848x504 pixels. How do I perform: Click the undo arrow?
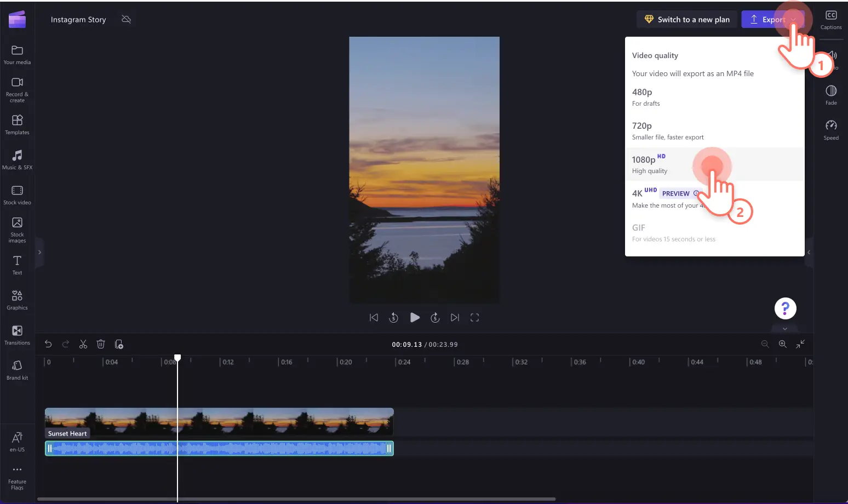[48, 344]
